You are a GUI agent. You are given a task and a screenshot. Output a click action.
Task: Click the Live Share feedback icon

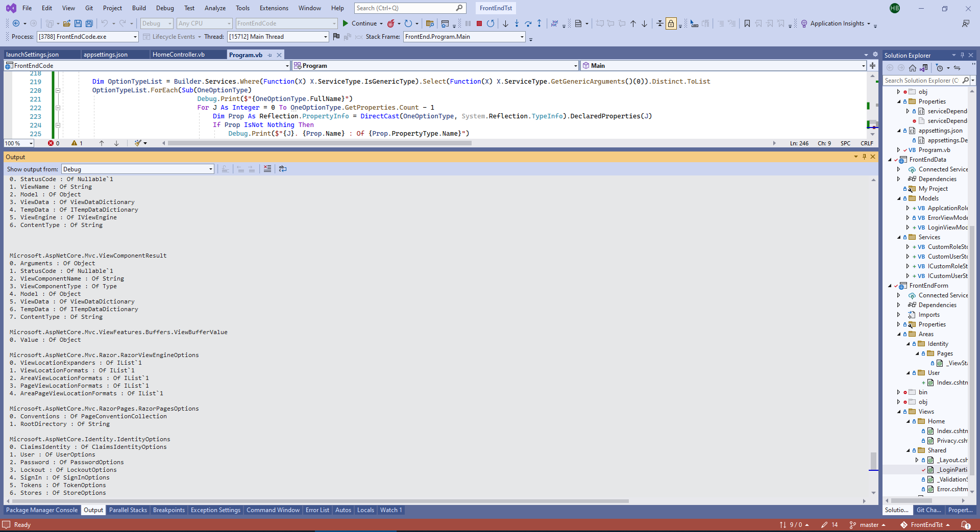(x=966, y=23)
